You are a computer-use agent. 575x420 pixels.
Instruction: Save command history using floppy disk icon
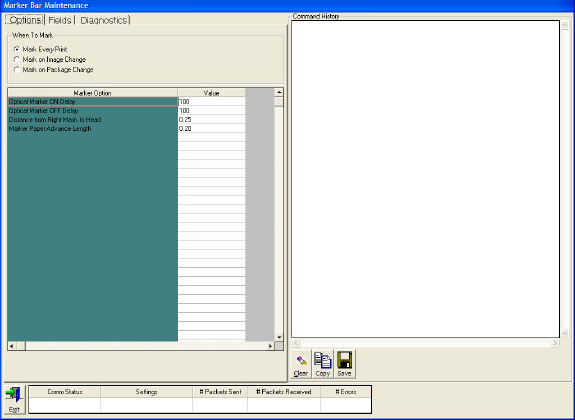point(344,364)
